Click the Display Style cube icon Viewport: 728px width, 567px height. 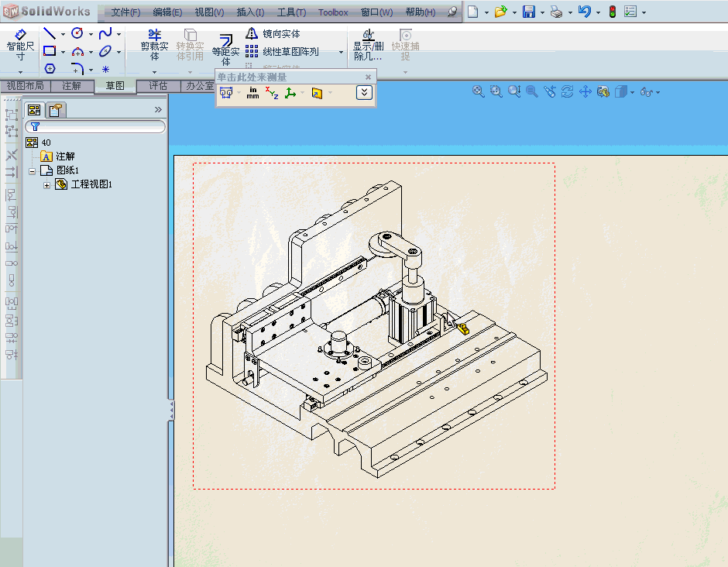[x=621, y=91]
